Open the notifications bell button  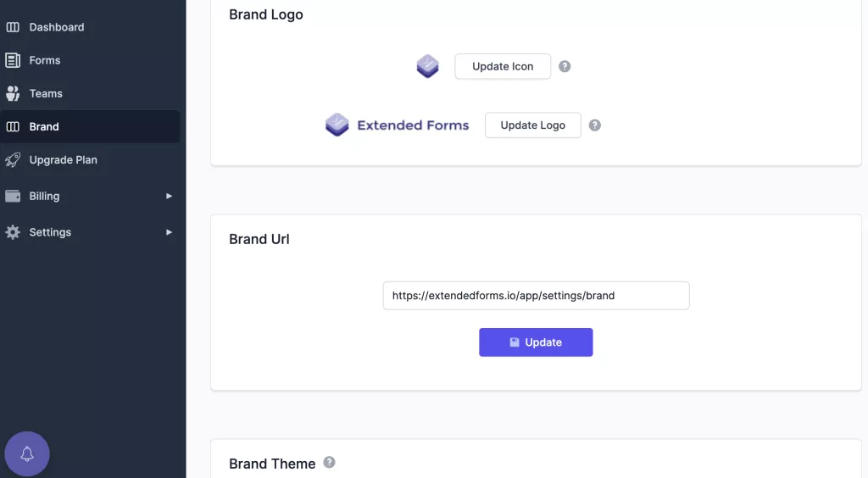tap(27, 454)
